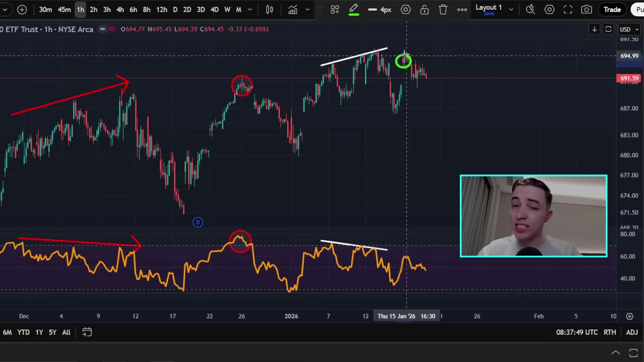Delete drawings with the trash icon
Viewport: 644px width, 362px height.
443,9
